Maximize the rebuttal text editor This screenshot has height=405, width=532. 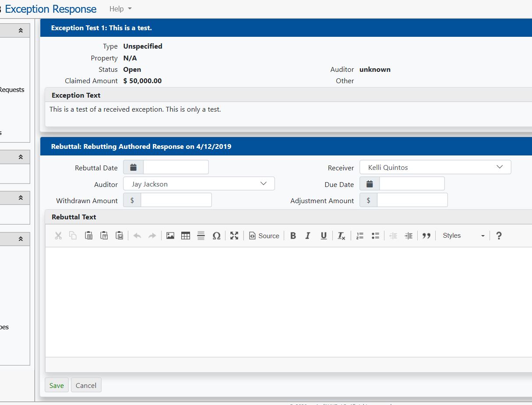[x=234, y=236]
